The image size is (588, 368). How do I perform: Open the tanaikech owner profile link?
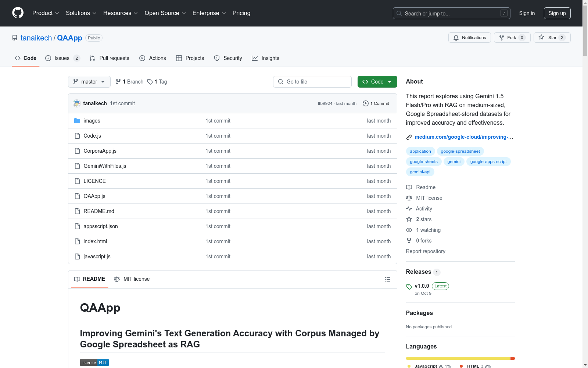(36, 38)
